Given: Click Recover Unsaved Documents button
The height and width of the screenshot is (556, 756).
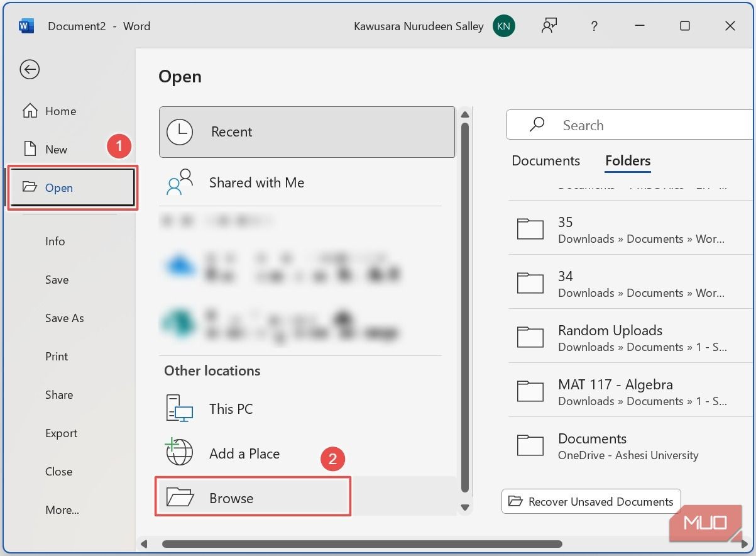Looking at the screenshot, I should pos(591,501).
